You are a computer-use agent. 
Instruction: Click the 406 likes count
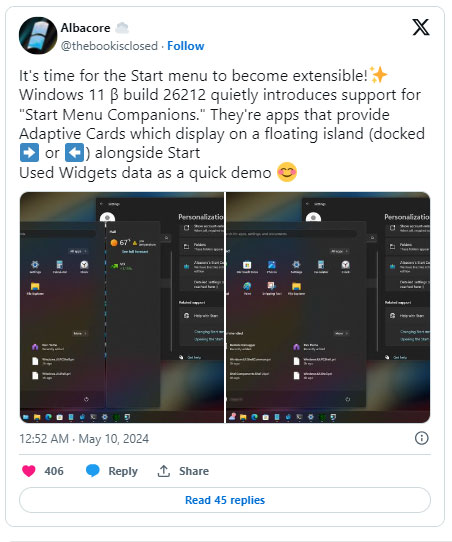click(x=54, y=471)
